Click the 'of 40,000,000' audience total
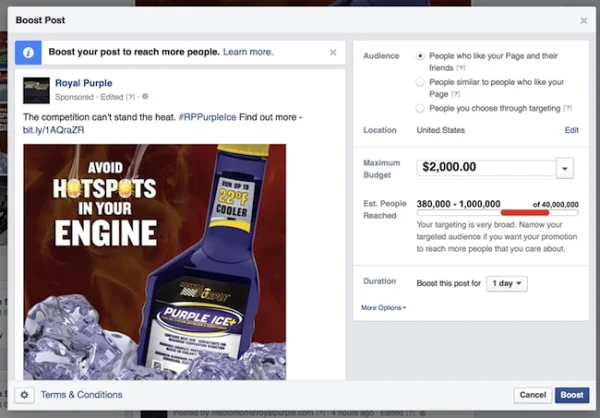 coord(556,205)
